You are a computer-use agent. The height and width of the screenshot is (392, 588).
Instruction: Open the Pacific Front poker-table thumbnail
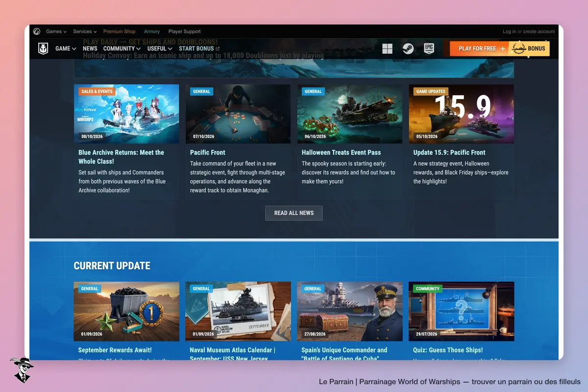238,114
